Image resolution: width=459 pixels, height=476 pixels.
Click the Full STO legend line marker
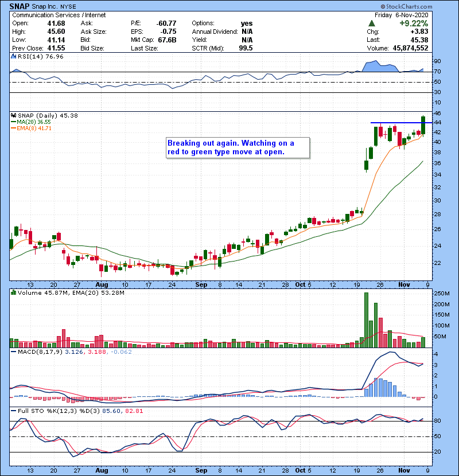(x=13, y=411)
